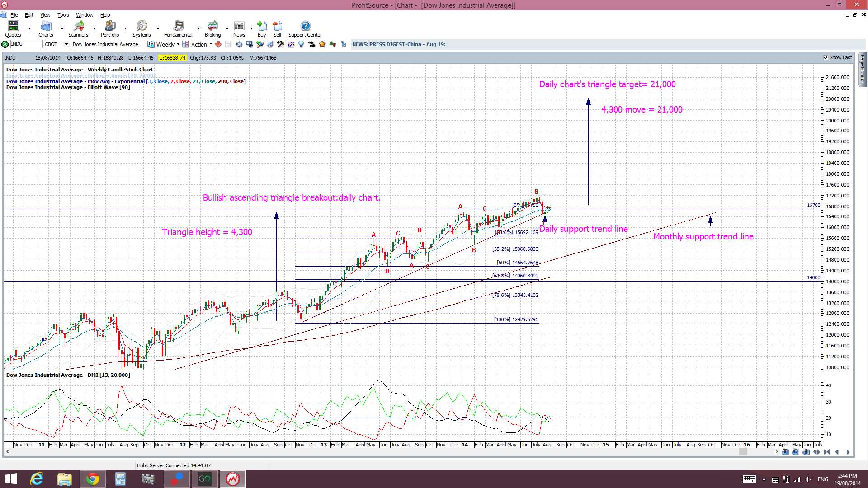Click the 'Triangle height = 4,300' annotation
Screen dimensions: 868x488
click(207, 232)
